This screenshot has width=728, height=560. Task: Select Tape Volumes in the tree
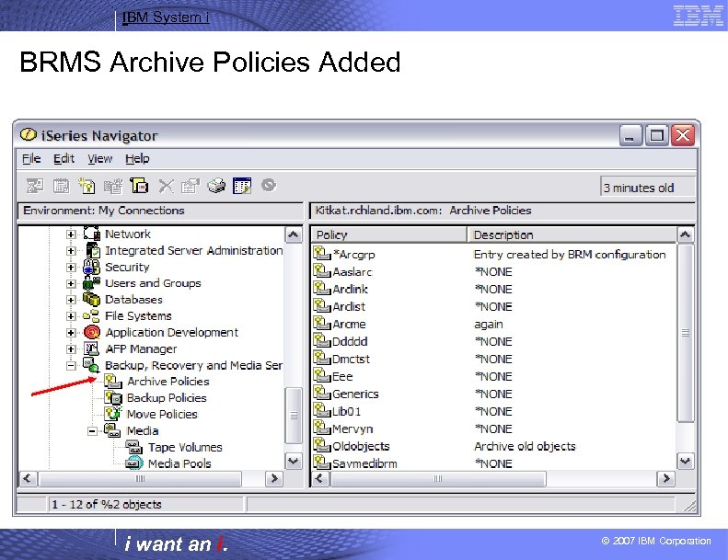(x=185, y=447)
